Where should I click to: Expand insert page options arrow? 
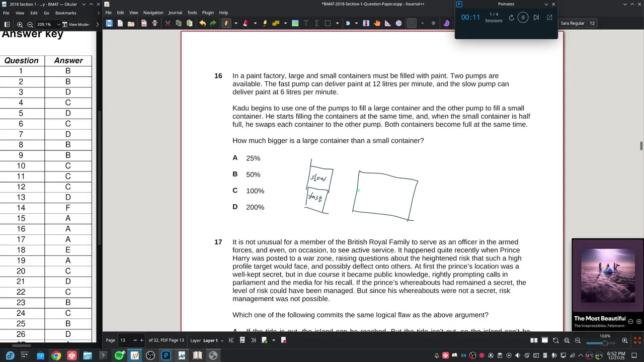pos(274,340)
